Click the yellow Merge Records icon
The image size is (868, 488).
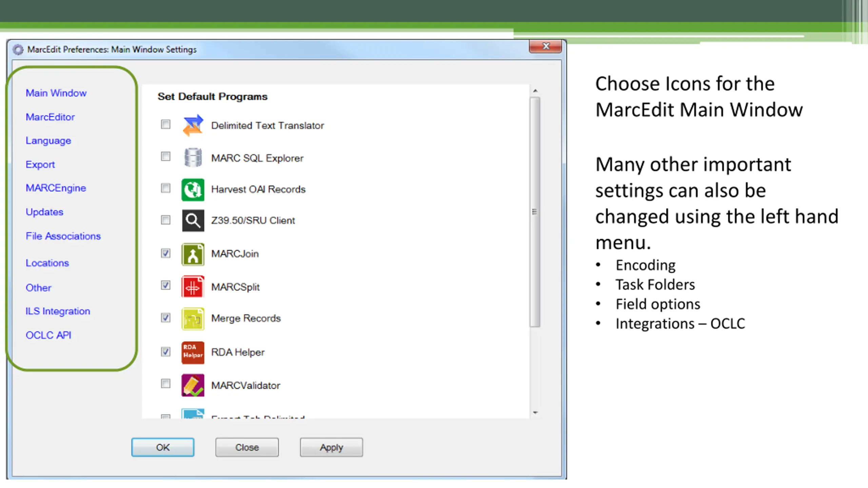(x=193, y=319)
